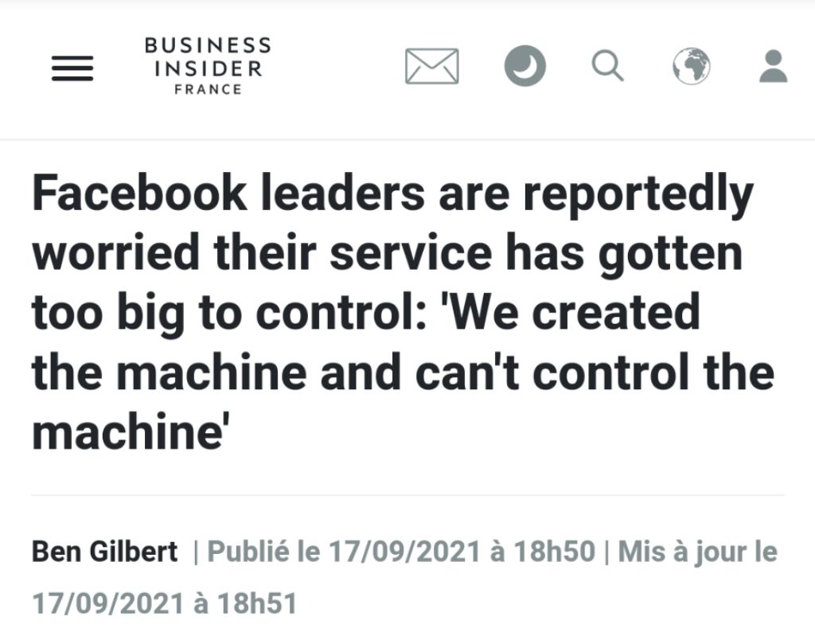815x644 pixels.
Task: Click the "Publié le 17/09/2021" publication date
Action: click(x=344, y=552)
